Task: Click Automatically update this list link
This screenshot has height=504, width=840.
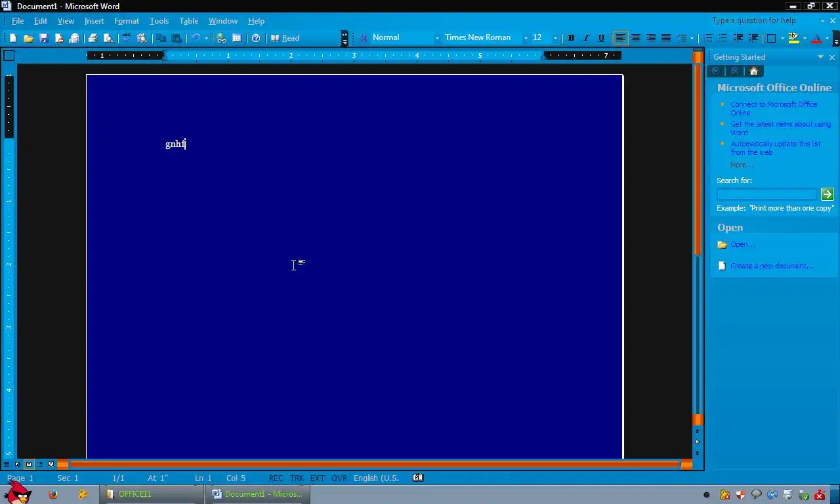Action: 776,148
